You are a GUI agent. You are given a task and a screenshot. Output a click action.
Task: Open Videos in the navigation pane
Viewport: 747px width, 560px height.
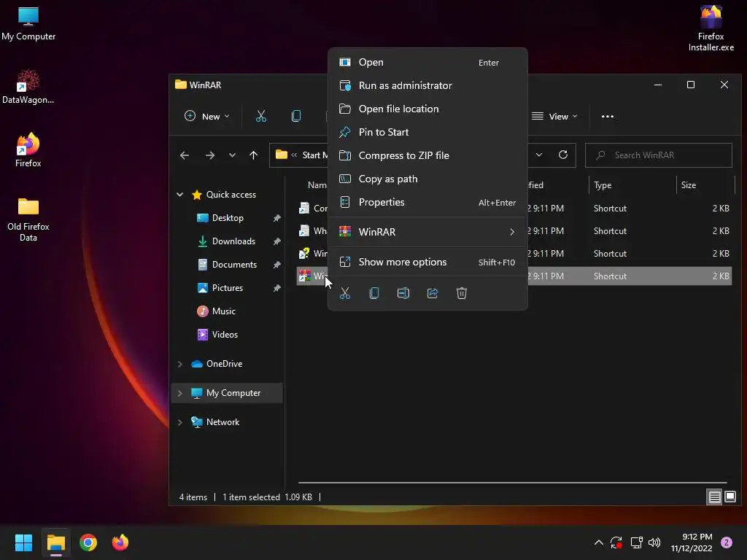click(225, 334)
